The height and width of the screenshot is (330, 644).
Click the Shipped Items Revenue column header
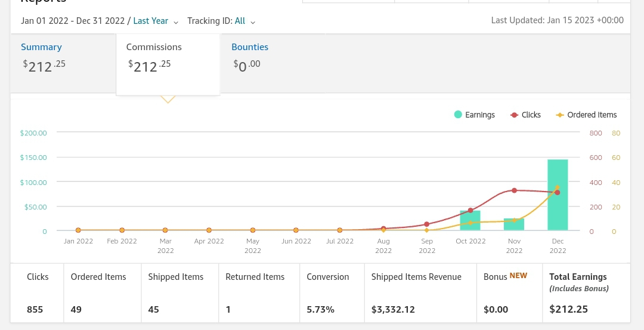(x=416, y=276)
